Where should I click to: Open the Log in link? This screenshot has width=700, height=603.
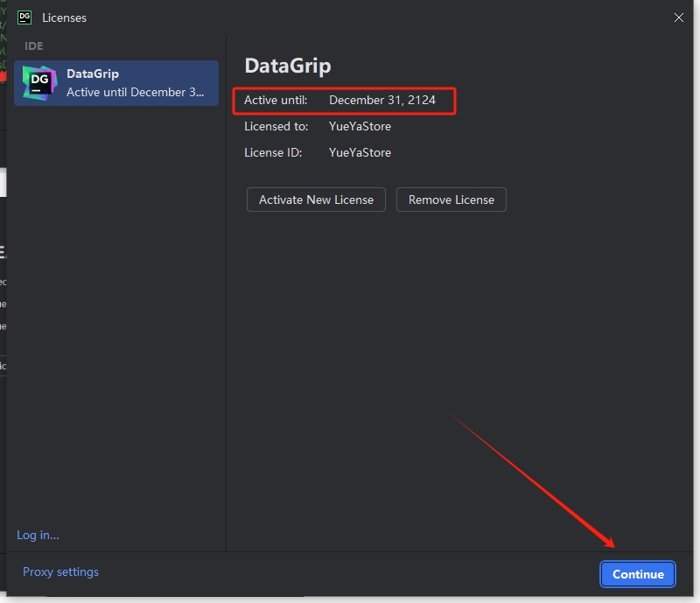(37, 535)
